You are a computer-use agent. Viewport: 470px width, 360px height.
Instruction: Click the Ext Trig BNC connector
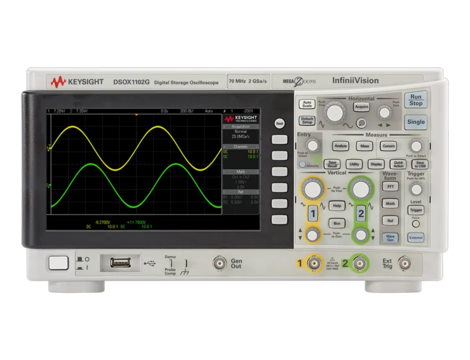[404, 264]
